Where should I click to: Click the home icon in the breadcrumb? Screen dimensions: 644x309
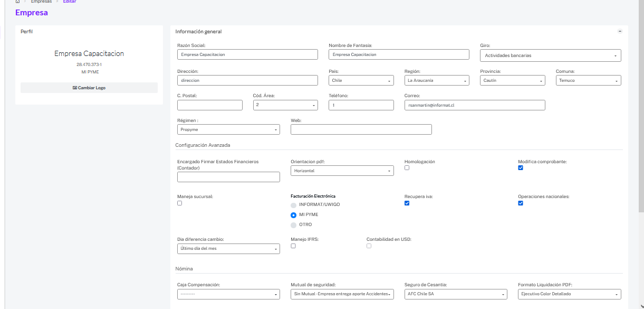18,2
